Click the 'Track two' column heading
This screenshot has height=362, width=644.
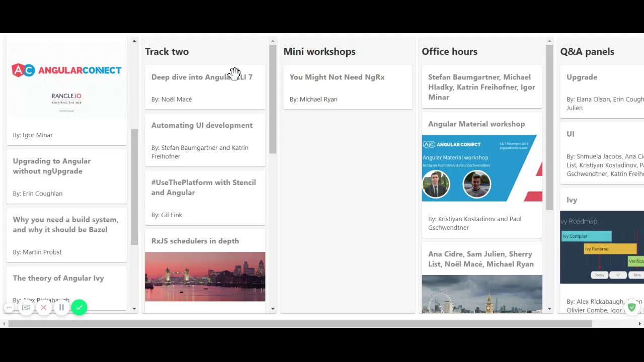coord(167,51)
